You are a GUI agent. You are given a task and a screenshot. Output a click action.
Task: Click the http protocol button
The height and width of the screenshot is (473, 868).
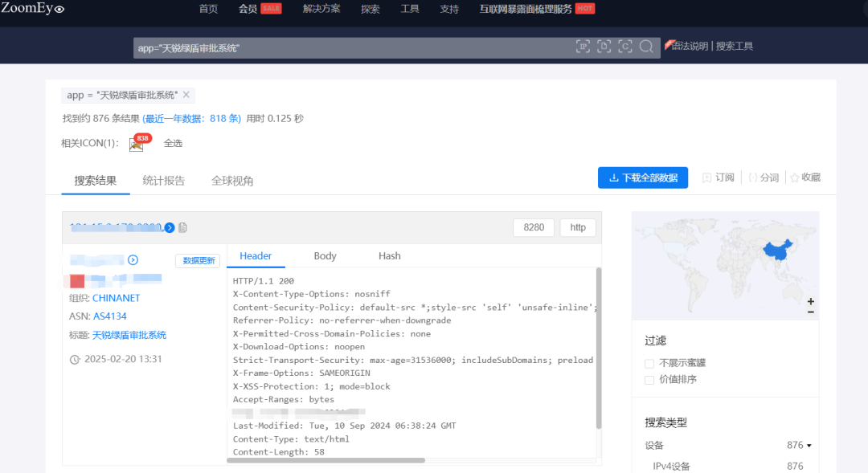point(578,227)
